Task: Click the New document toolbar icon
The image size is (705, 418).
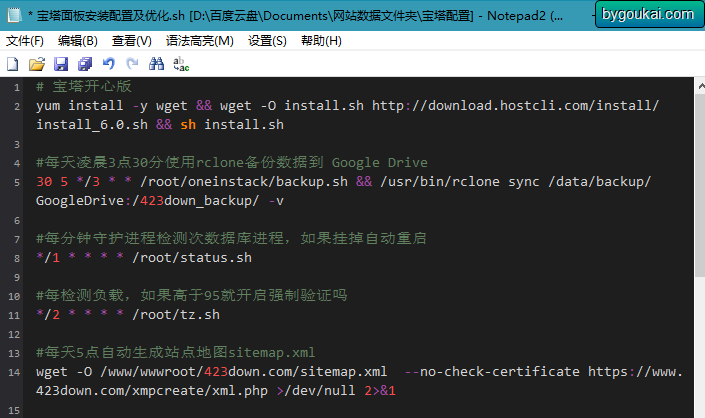Action: (x=13, y=64)
